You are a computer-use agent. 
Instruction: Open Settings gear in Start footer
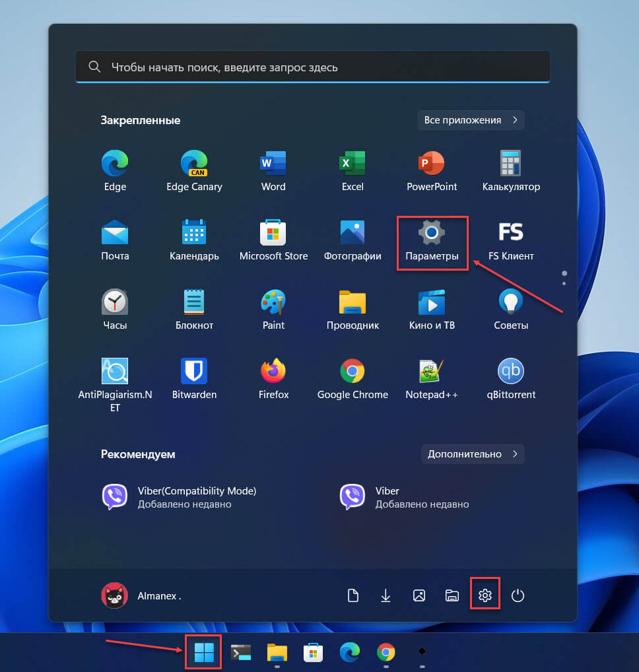(x=485, y=595)
